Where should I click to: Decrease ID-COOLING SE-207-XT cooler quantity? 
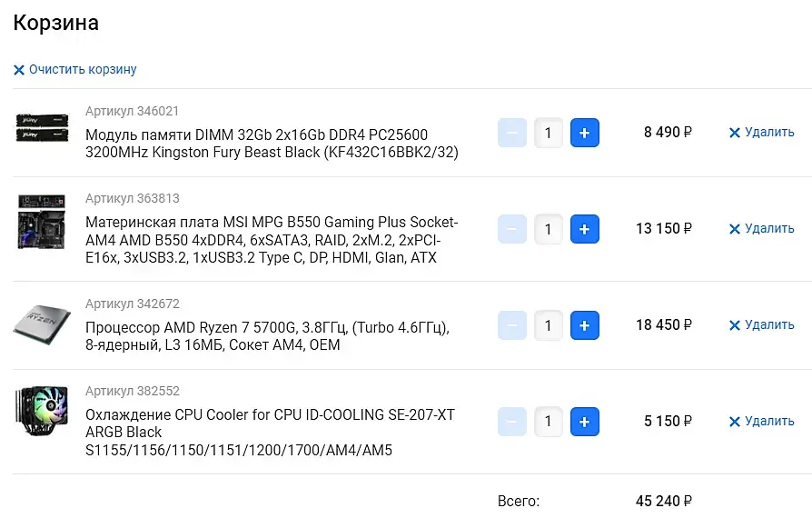click(512, 422)
